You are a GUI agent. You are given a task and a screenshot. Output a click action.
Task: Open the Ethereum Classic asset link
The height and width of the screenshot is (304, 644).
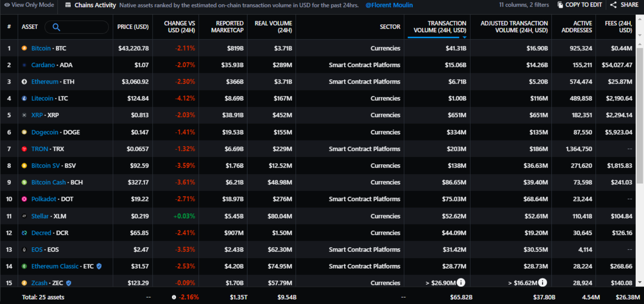pos(55,266)
